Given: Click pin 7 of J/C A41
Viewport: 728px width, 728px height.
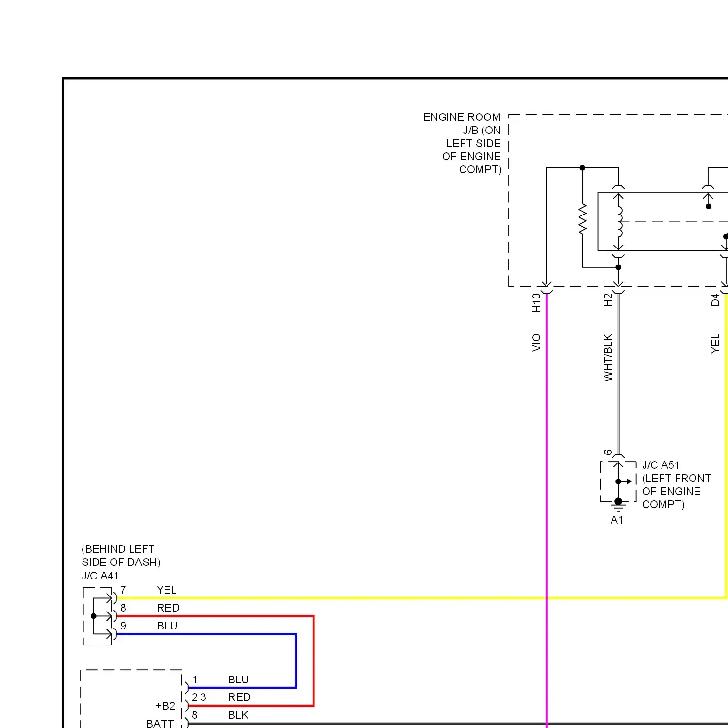Looking at the screenshot, I should tap(123, 590).
